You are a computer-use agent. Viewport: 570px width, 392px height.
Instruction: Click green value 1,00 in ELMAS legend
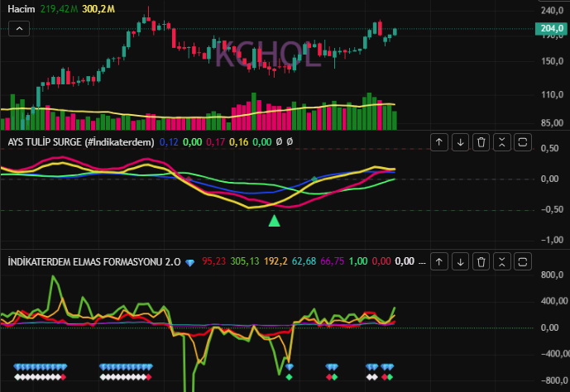(x=358, y=261)
